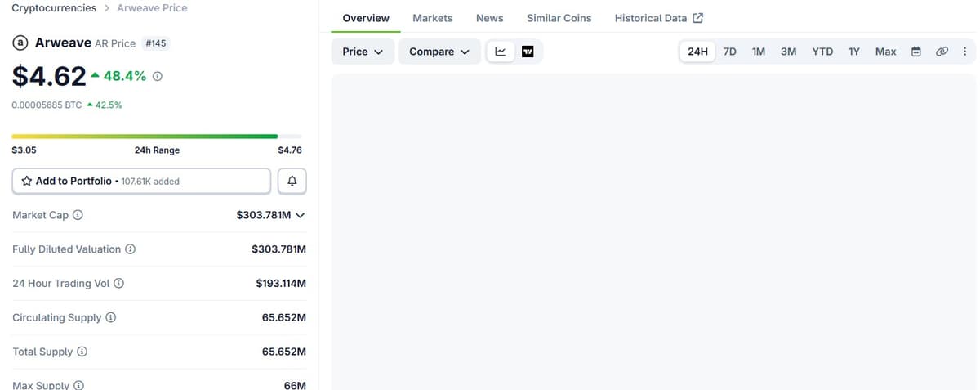
Task: Select the YTD chart range
Action: 822,52
